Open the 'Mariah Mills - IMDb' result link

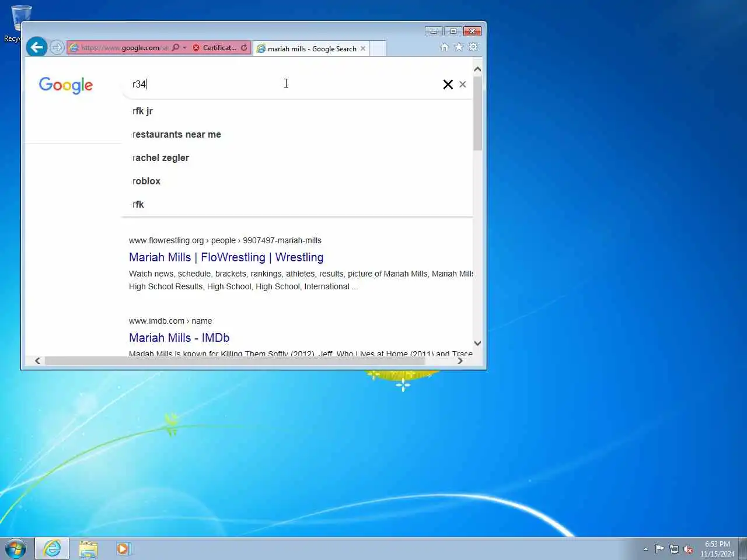(x=179, y=338)
